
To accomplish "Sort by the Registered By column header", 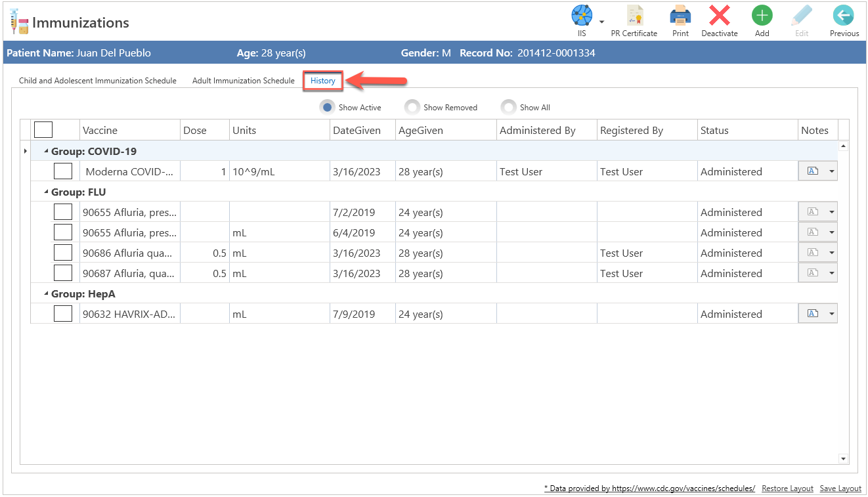I will (647, 130).
